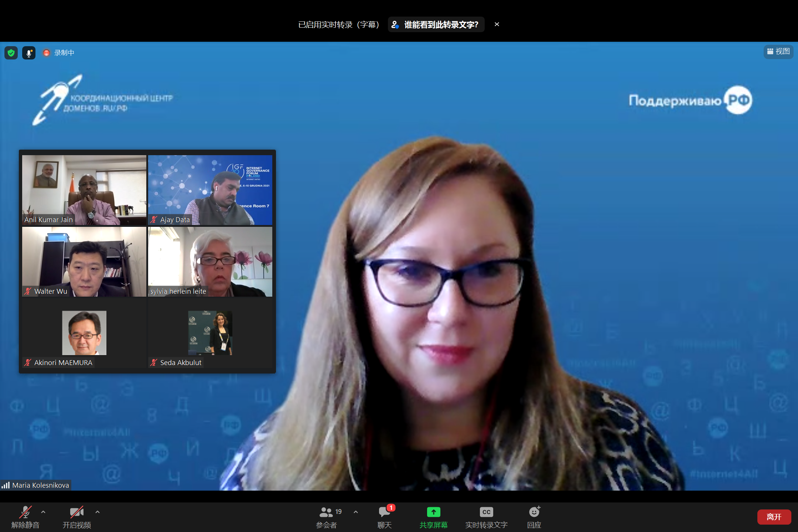Image resolution: width=798 pixels, height=532 pixels.
Task: Click "谁能看到此转录文字?" button
Action: [x=436, y=25]
